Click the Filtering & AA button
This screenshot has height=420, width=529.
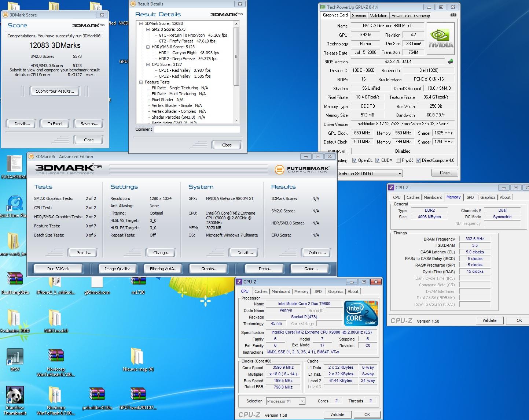point(164,269)
